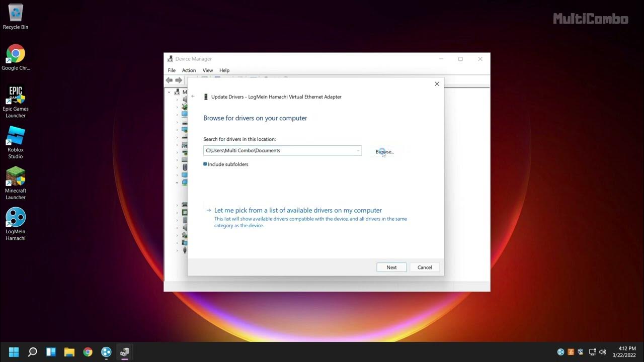The height and width of the screenshot is (362, 644).
Task: Minimize the Device Manager window
Action: point(441,59)
